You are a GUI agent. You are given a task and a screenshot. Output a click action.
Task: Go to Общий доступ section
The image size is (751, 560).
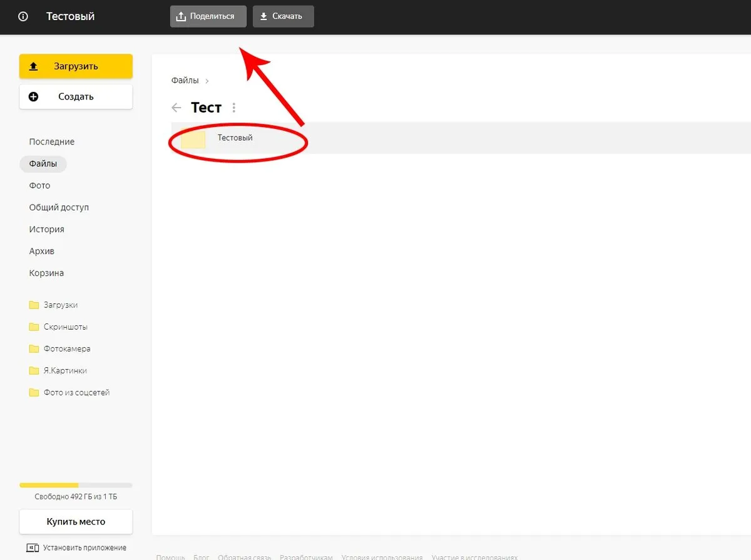(x=59, y=208)
